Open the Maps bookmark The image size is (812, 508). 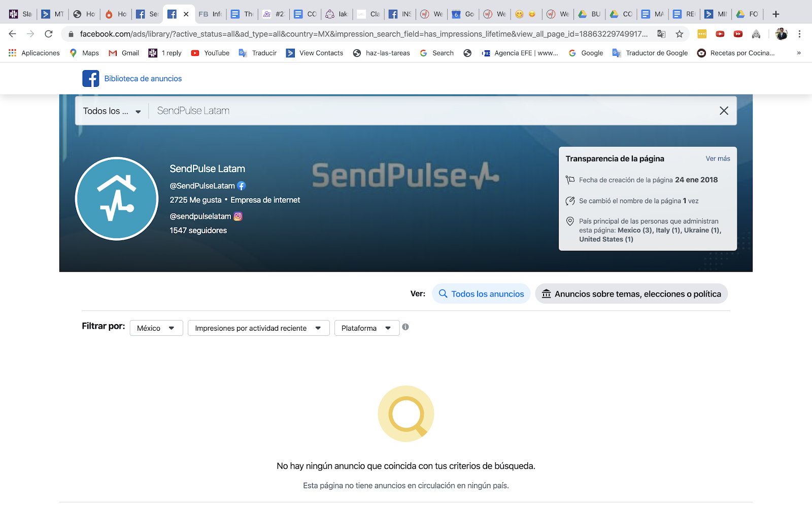tap(84, 53)
